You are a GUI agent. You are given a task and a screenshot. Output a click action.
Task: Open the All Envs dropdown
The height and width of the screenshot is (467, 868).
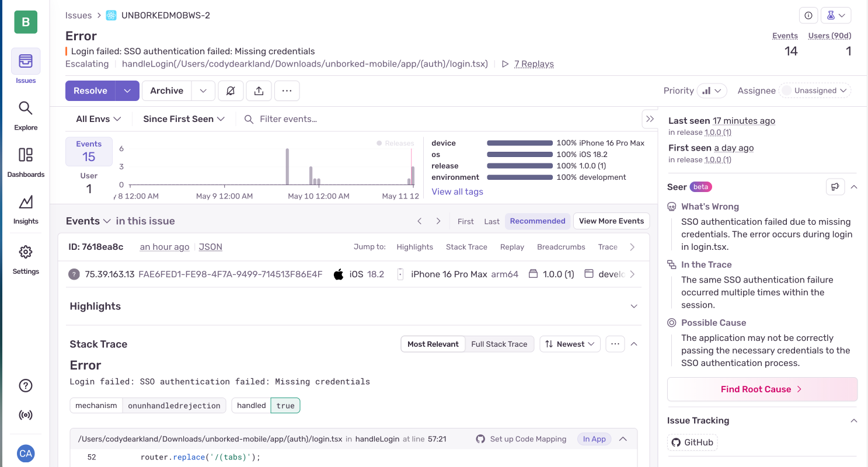pos(99,119)
